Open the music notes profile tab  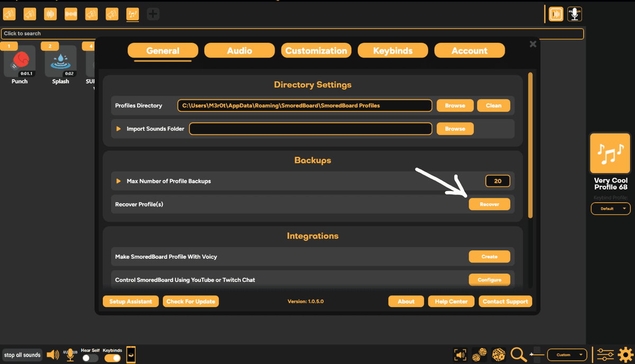point(132,14)
